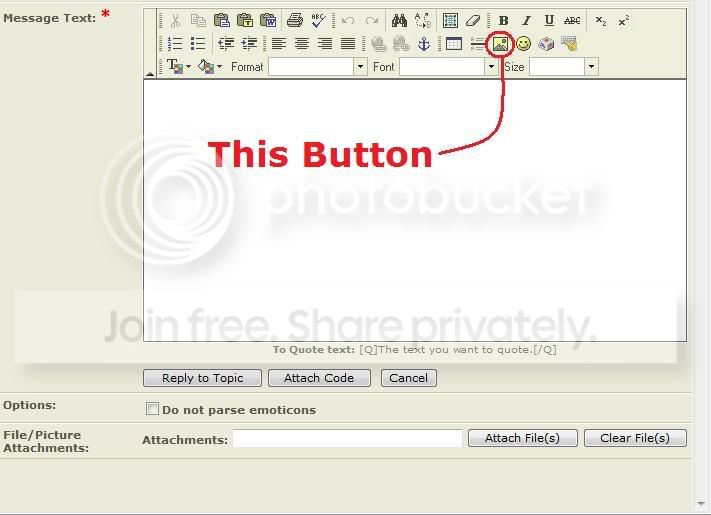Click the Attachments input field
The image size is (711, 515).
tap(347, 438)
